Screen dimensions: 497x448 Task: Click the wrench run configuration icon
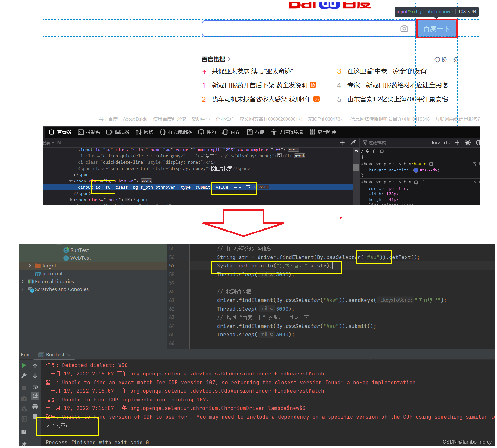(24, 375)
